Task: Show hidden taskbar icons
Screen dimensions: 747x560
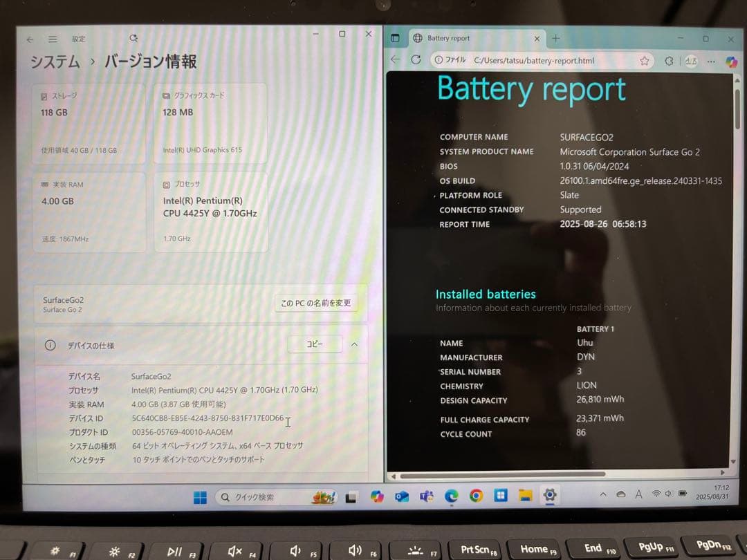Action: click(602, 494)
